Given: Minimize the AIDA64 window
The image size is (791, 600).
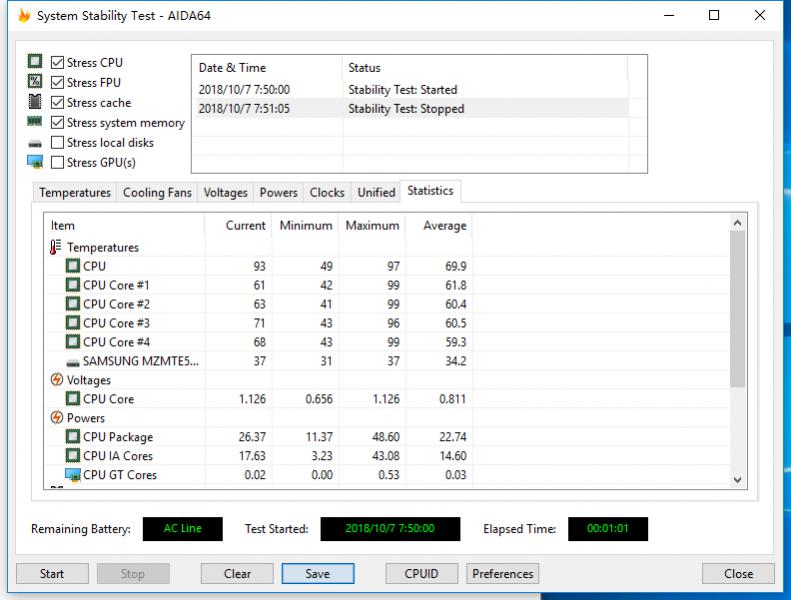Looking at the screenshot, I should pyautogui.click(x=669, y=15).
